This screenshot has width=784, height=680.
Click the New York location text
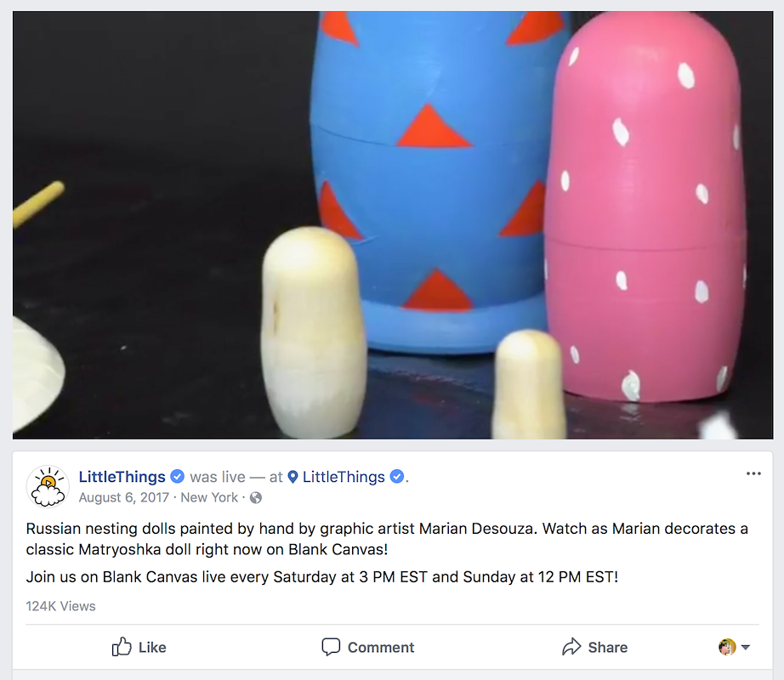coord(209,497)
